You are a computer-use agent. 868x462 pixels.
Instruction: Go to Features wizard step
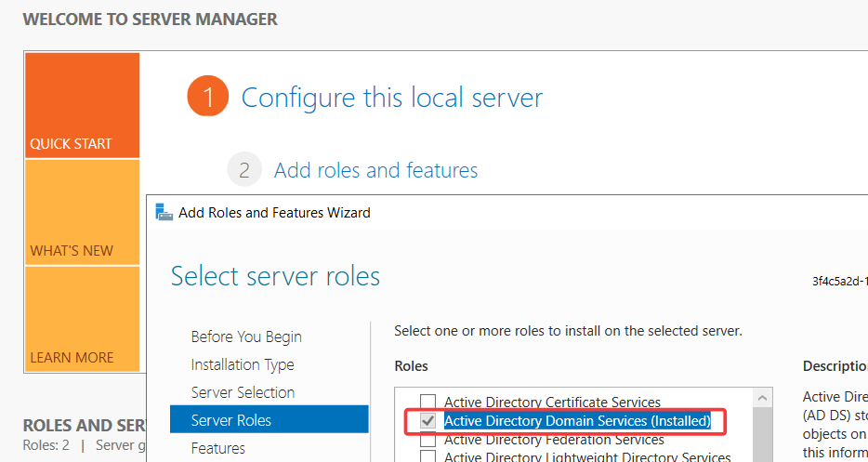point(218,448)
